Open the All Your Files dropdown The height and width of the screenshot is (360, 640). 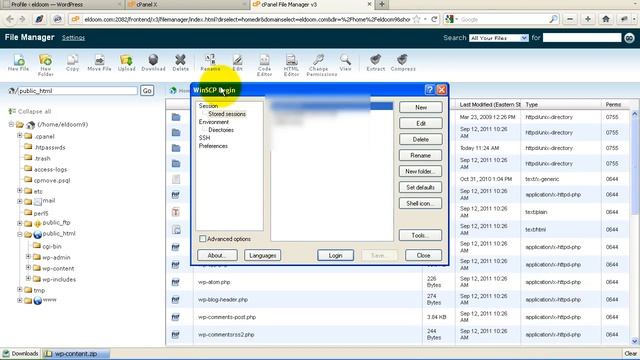[x=499, y=38]
